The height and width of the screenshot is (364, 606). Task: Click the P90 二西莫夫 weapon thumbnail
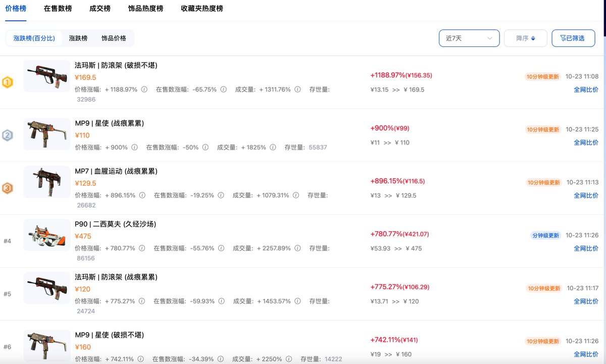point(46,235)
